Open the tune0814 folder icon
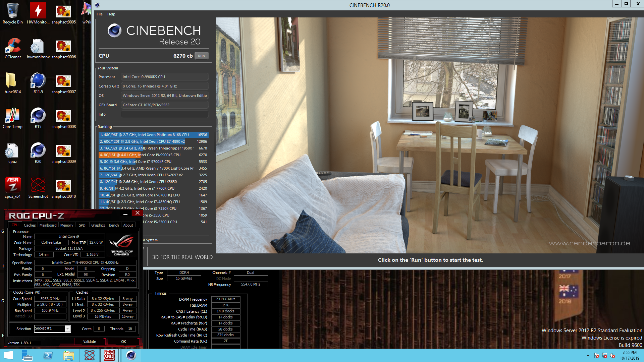Viewport: 644px width, 362px height. tap(12, 83)
